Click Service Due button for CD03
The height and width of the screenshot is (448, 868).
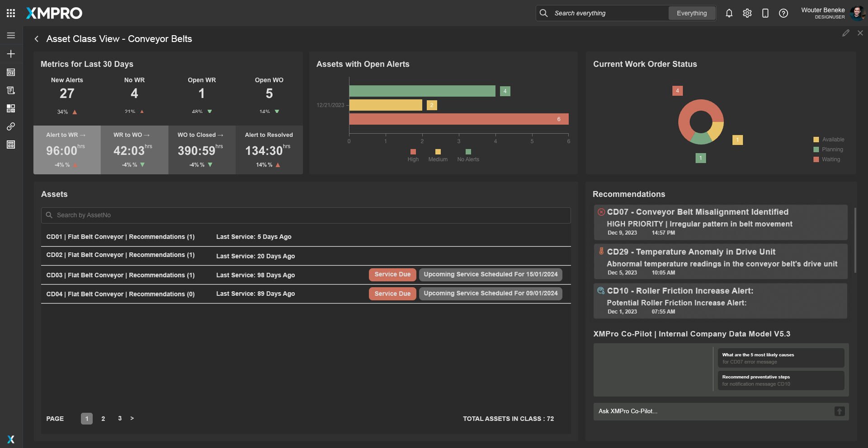click(392, 274)
